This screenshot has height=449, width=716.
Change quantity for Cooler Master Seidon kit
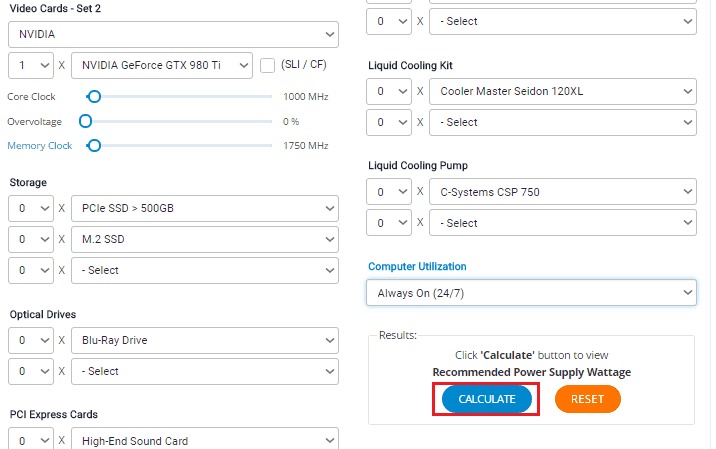389,91
